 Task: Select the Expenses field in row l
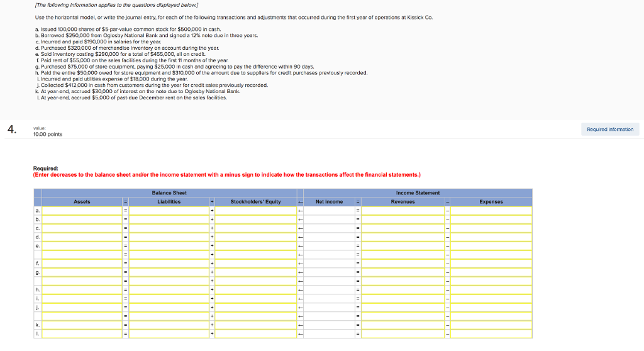[x=491, y=333]
